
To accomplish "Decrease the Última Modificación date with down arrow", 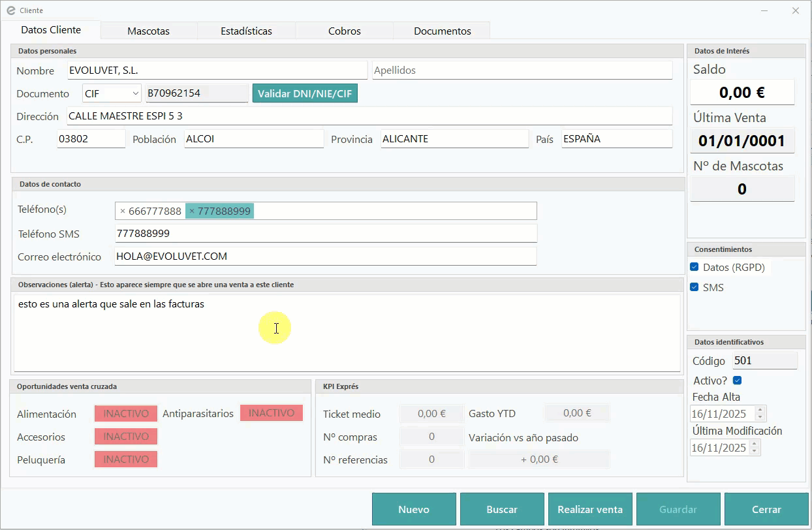I will (754, 451).
